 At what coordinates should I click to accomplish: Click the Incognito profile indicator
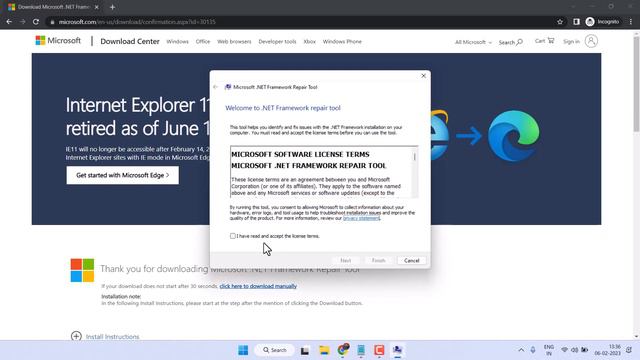tap(602, 22)
